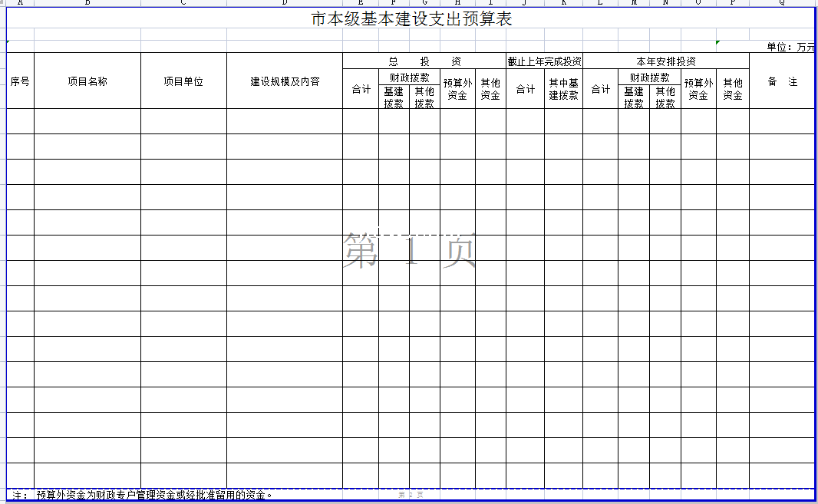Select the 序号 header cell
The height and width of the screenshot is (504, 818).
(20, 81)
